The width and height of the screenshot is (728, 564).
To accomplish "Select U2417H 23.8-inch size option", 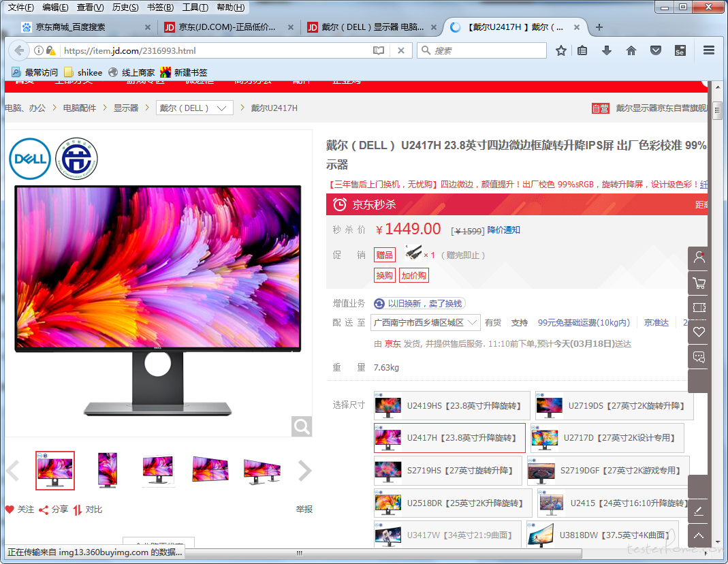I will click(449, 438).
